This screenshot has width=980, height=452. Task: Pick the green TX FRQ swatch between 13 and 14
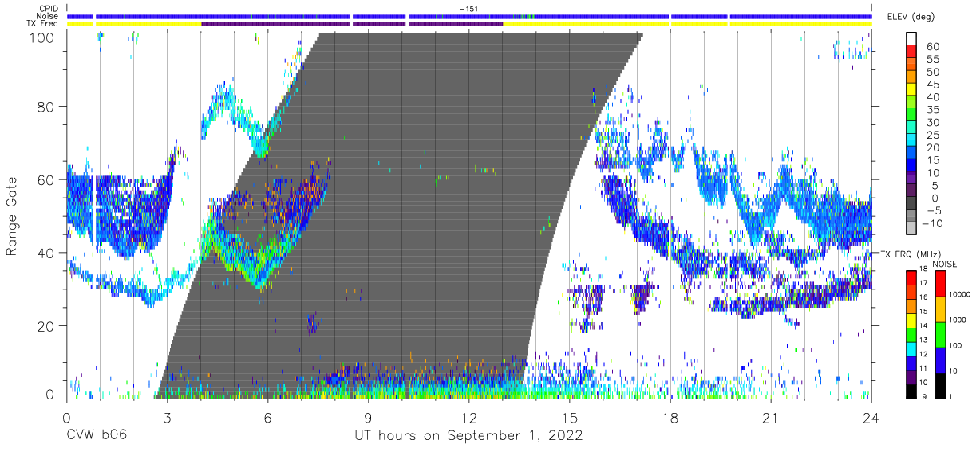(x=911, y=334)
